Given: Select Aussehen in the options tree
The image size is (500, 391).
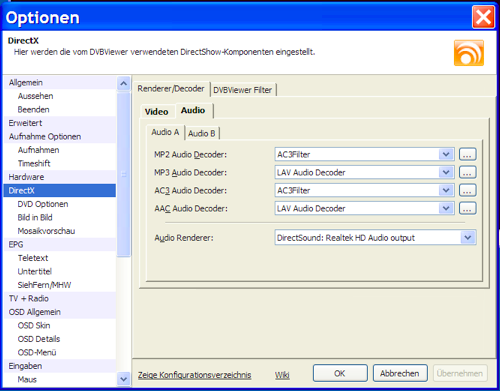Looking at the screenshot, I should pyautogui.click(x=60, y=96).
